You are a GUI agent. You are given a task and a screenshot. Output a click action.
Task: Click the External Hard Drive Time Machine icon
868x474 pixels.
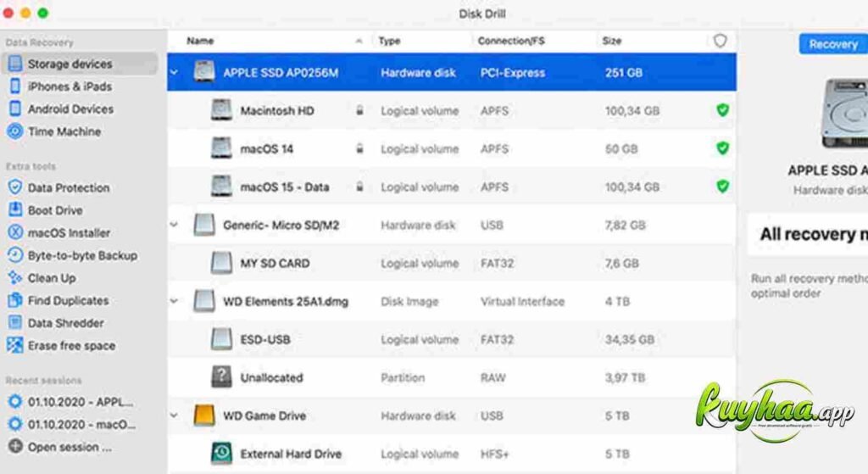(x=221, y=454)
